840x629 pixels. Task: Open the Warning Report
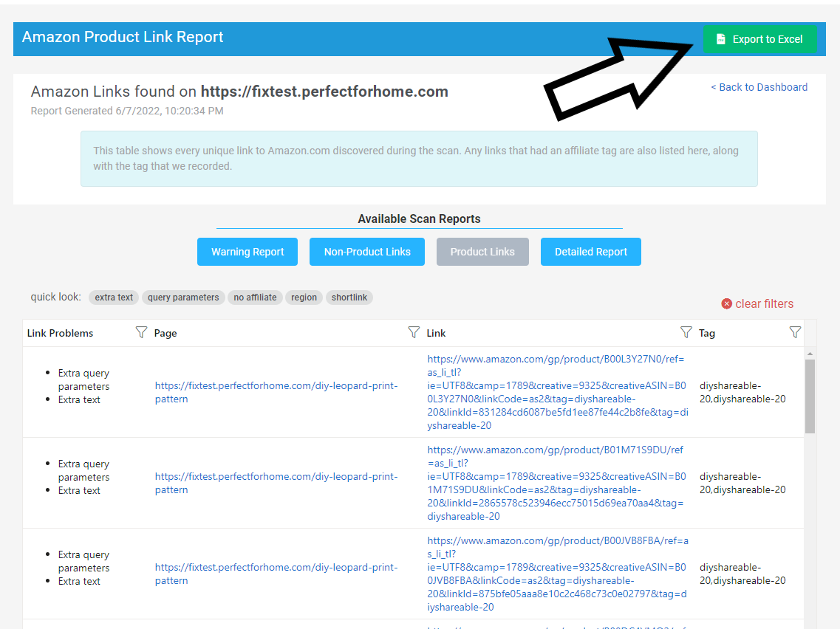[x=247, y=252]
